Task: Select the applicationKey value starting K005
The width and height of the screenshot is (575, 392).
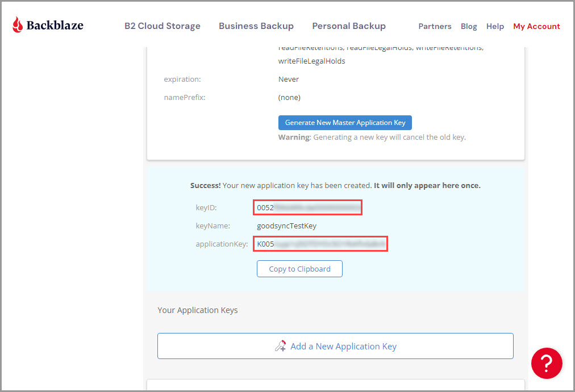Action: tap(320, 244)
